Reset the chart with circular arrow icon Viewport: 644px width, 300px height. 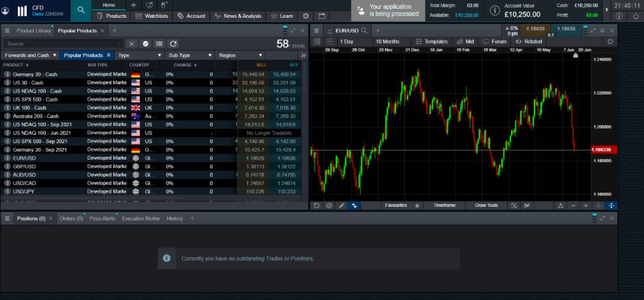[x=317, y=205]
